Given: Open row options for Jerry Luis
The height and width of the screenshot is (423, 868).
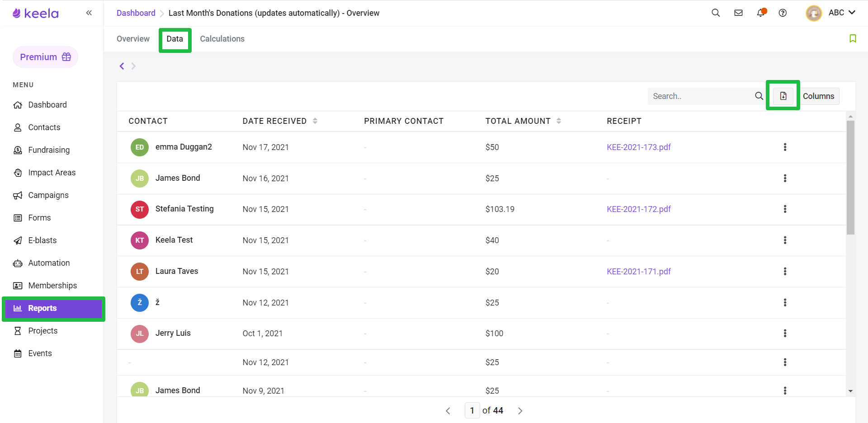Looking at the screenshot, I should point(785,333).
